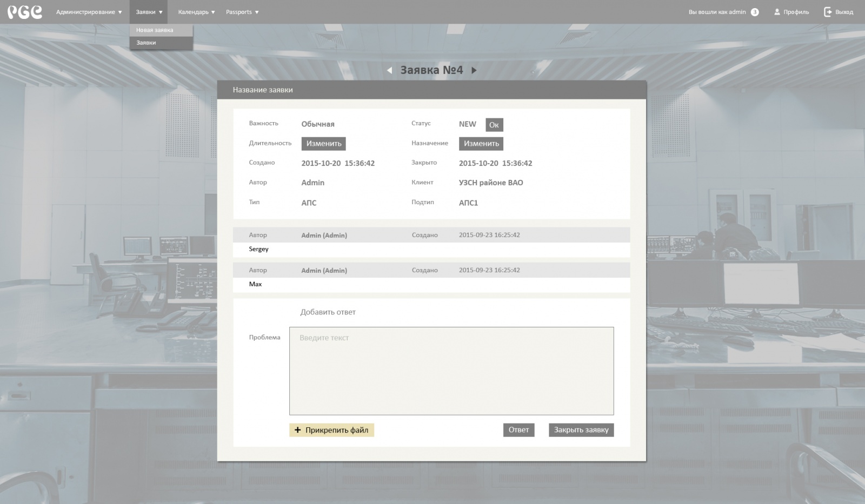Viewport: 865px width, 504px height.
Task: Click the Sergey comment text
Action: (258, 249)
